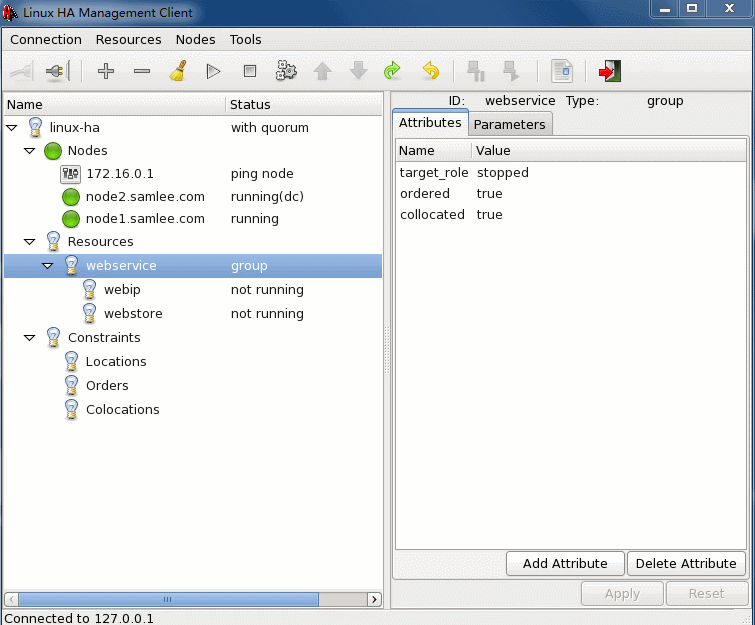The width and height of the screenshot is (755, 625).
Task: Click the first greyed standby node icon
Action: 476,71
